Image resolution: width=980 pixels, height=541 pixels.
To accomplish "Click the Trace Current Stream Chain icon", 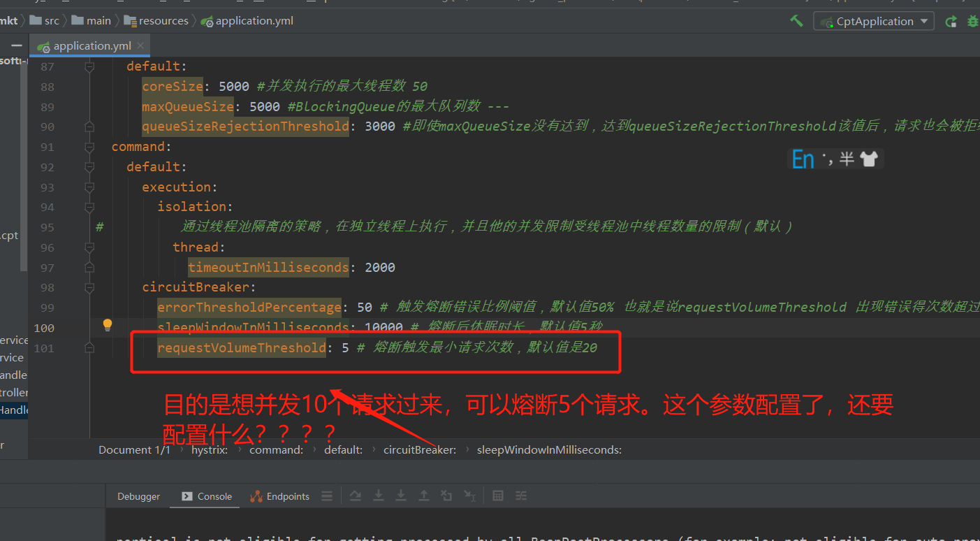I will coord(521,496).
